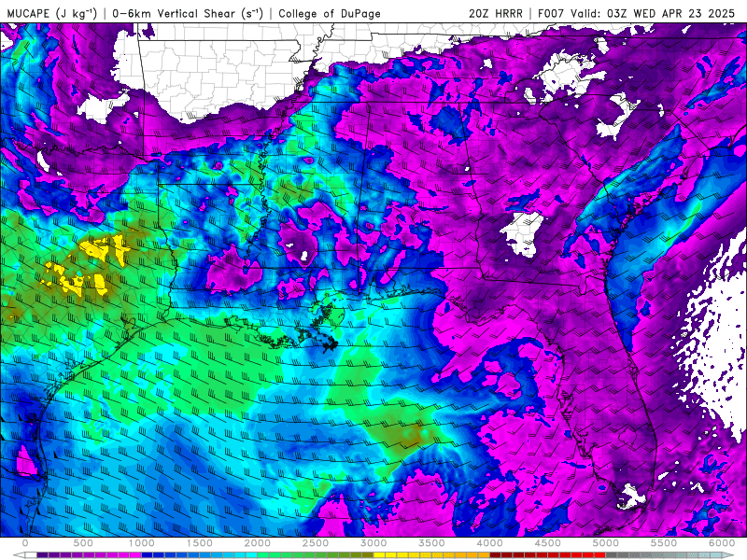Click the 4500 label on the color scale
Image resolution: width=747 pixels, height=560 pixels.
click(x=548, y=543)
